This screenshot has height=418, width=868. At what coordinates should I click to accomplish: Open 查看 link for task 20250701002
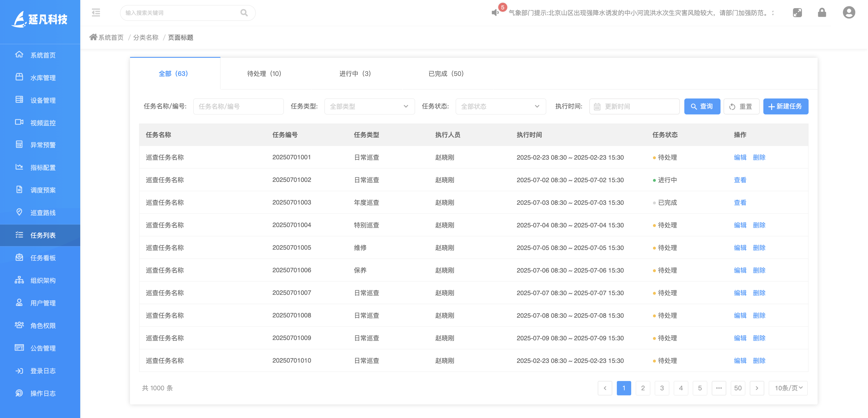740,180
